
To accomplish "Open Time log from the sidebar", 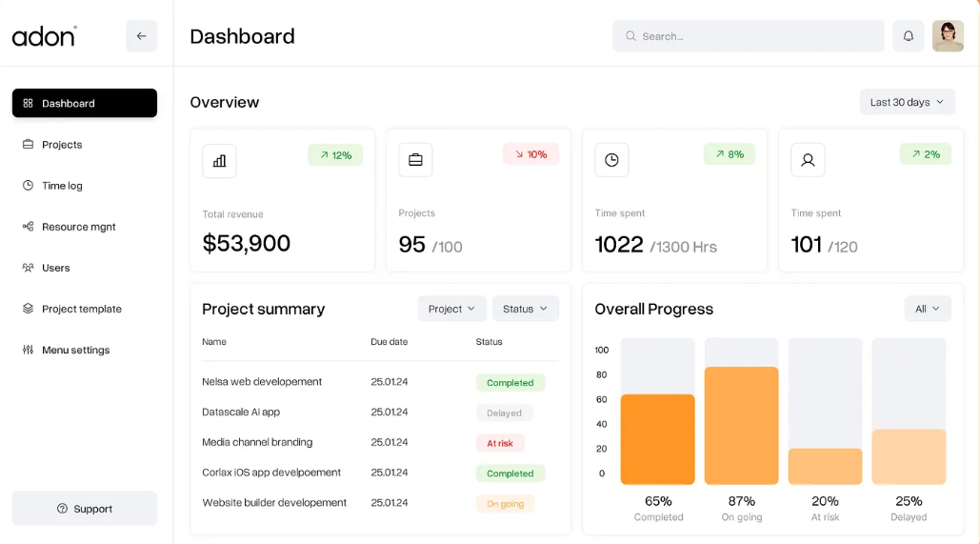I will [62, 186].
